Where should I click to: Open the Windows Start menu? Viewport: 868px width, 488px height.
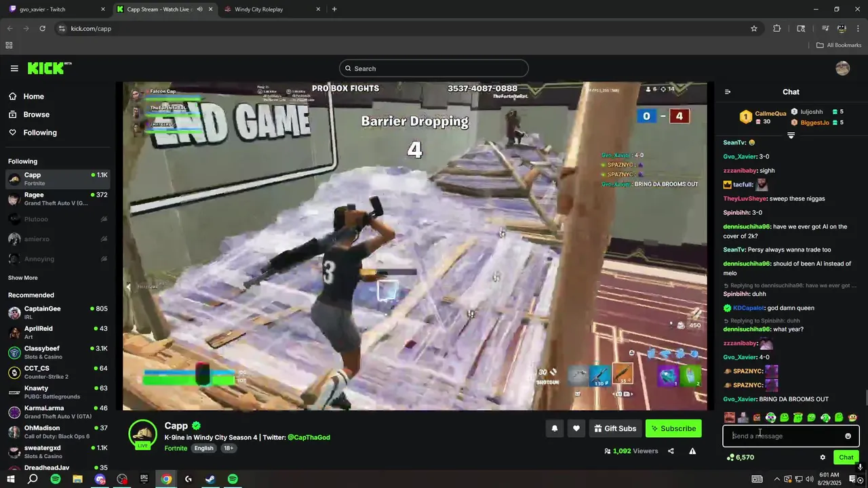tap(10, 479)
